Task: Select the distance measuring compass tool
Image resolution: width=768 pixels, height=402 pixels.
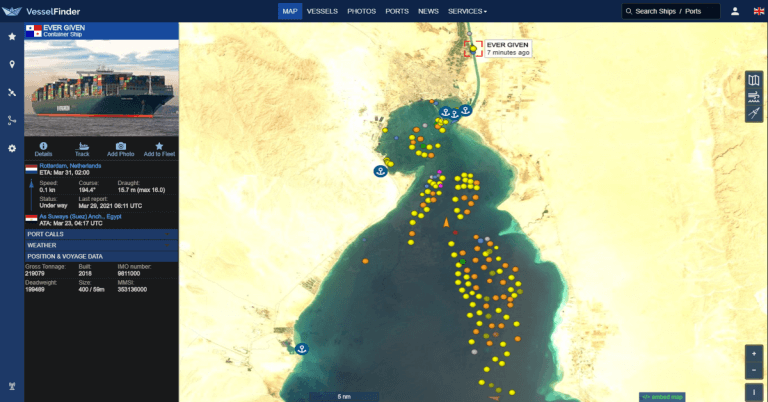Action: point(754,113)
